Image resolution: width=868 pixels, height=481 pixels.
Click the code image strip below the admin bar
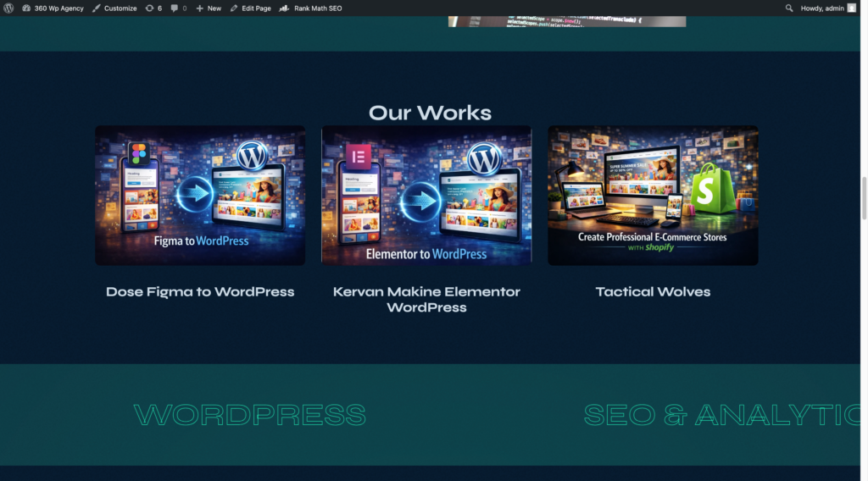point(567,21)
